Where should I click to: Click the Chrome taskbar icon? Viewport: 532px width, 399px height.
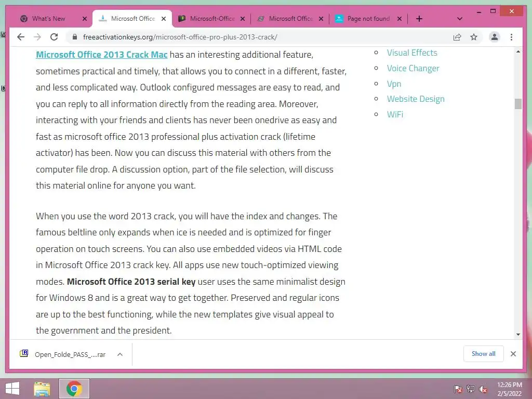(x=74, y=389)
